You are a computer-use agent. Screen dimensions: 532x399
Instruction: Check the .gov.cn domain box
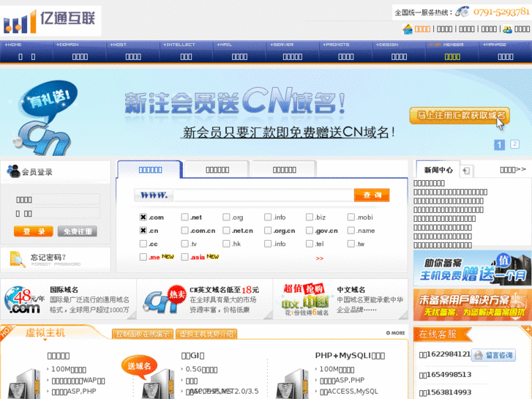(310, 230)
